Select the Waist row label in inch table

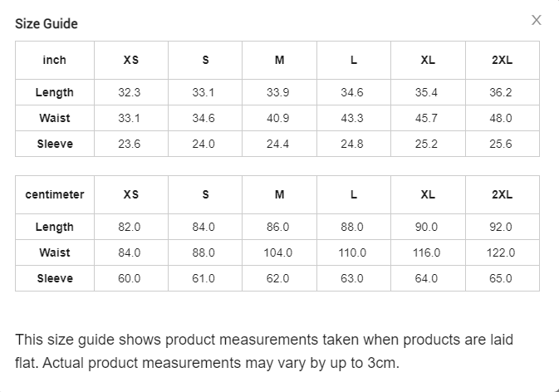[55, 118]
